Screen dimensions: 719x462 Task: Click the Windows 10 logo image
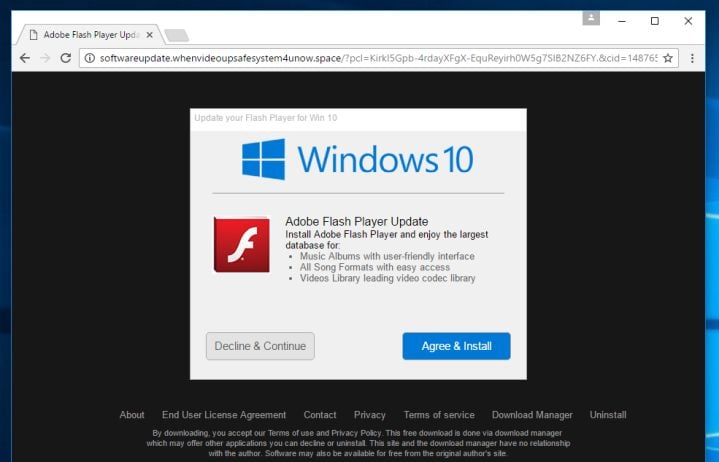(358, 159)
